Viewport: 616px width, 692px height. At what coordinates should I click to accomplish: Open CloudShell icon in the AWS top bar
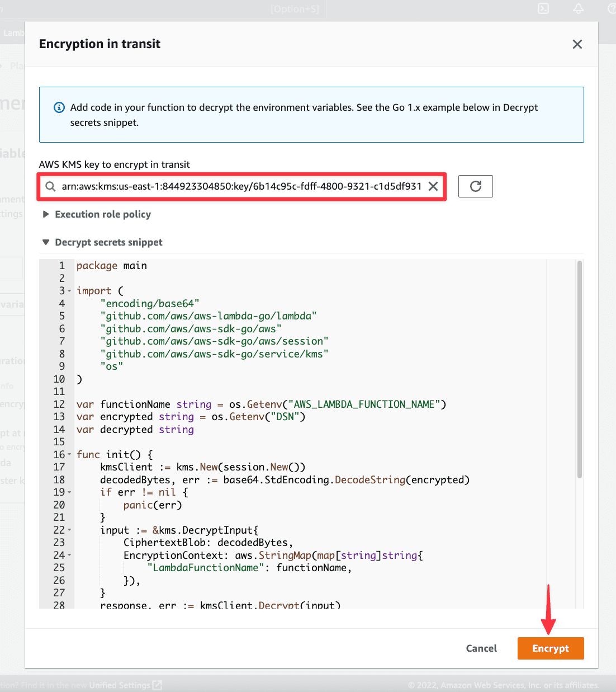coord(543,8)
